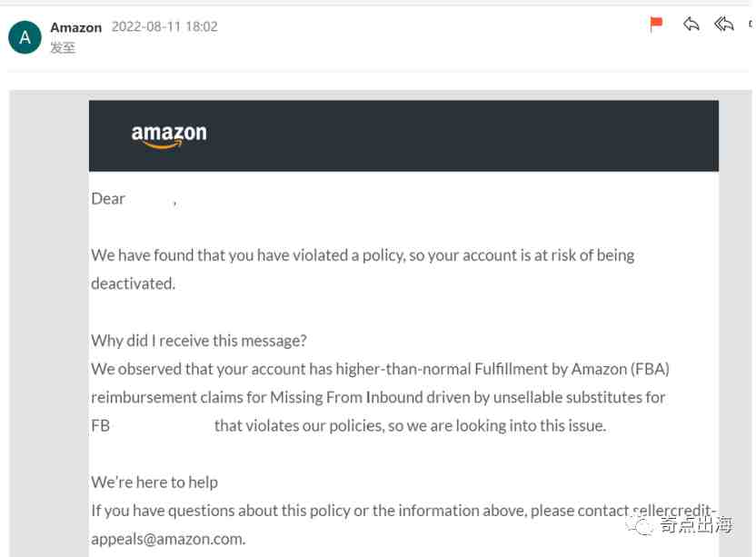Click the sender name Amazon

75,27
